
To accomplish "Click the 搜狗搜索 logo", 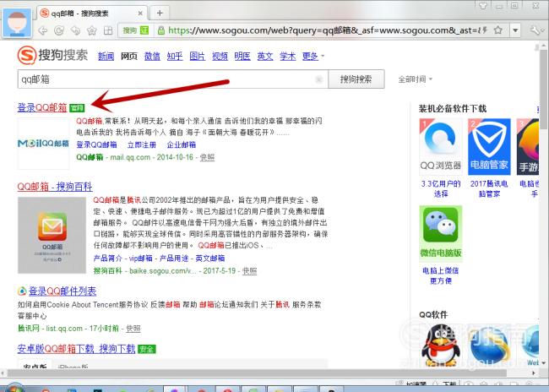I will click(52, 55).
